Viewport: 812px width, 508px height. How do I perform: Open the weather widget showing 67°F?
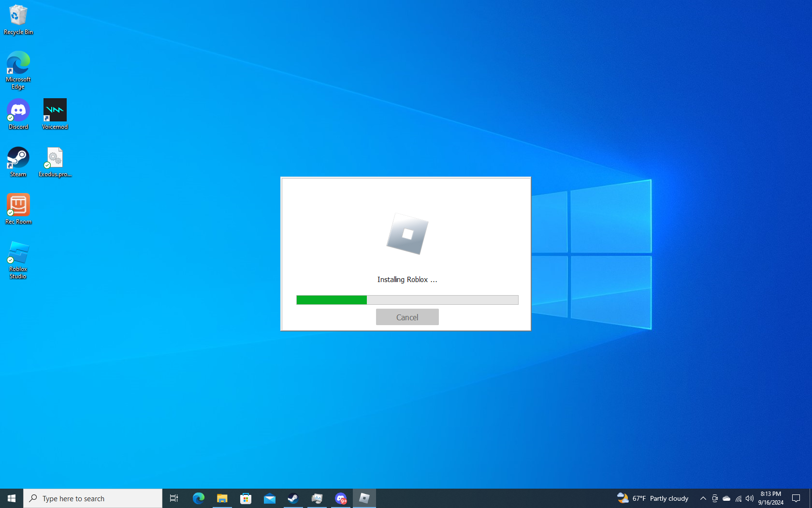tap(652, 498)
